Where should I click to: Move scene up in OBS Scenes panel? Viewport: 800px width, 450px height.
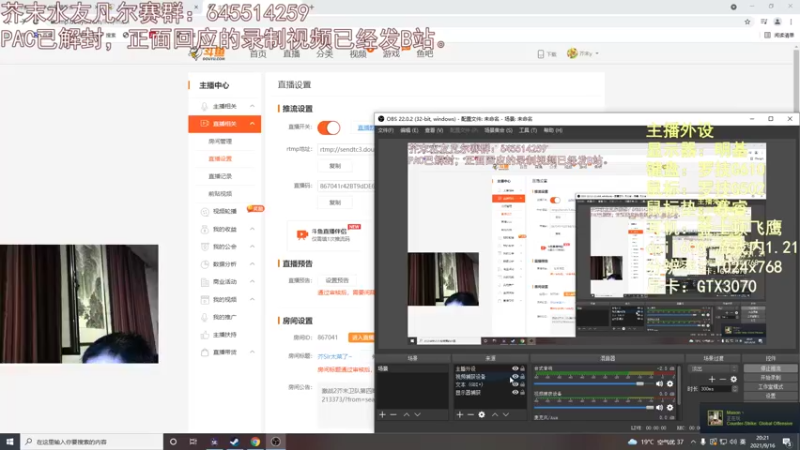[407, 415]
